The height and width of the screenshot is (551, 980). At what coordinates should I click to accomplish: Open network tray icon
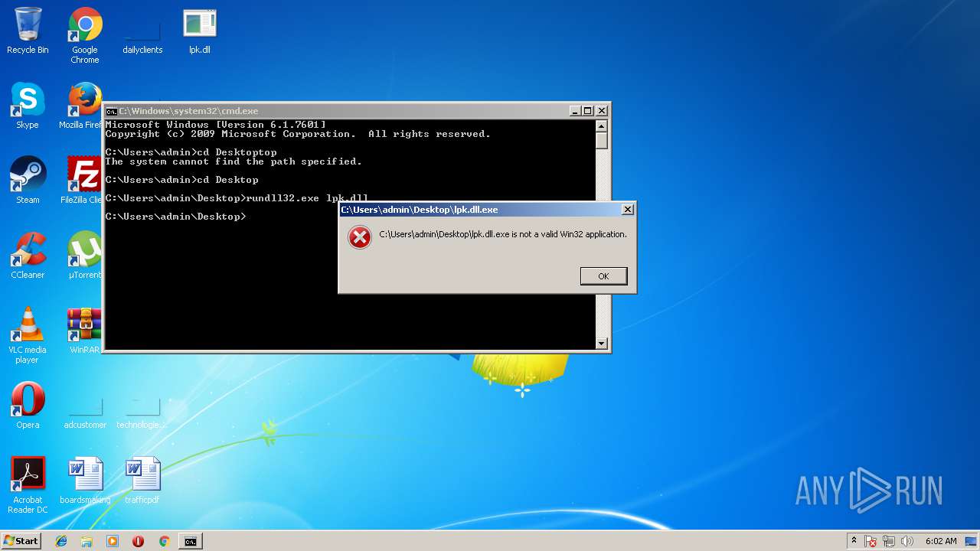point(890,541)
